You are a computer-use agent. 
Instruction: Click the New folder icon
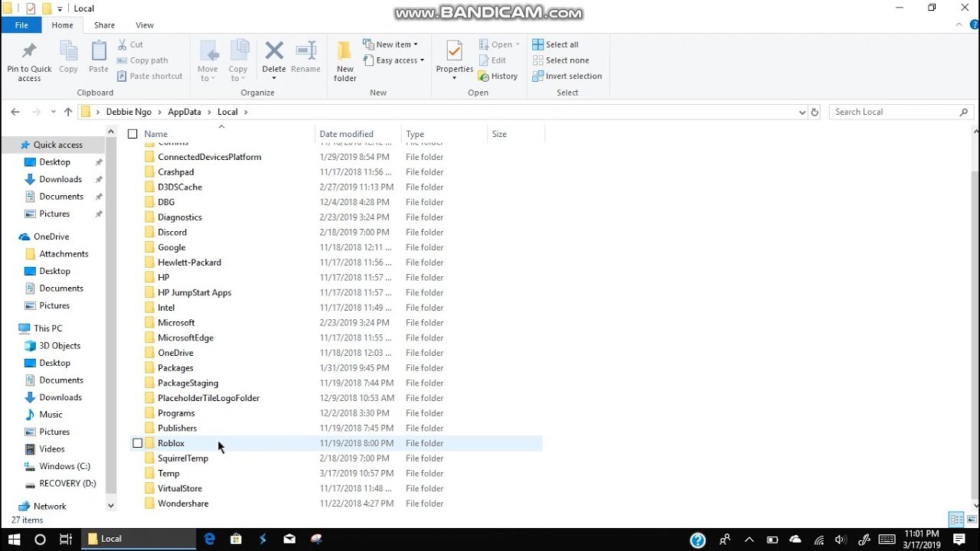pos(345,51)
